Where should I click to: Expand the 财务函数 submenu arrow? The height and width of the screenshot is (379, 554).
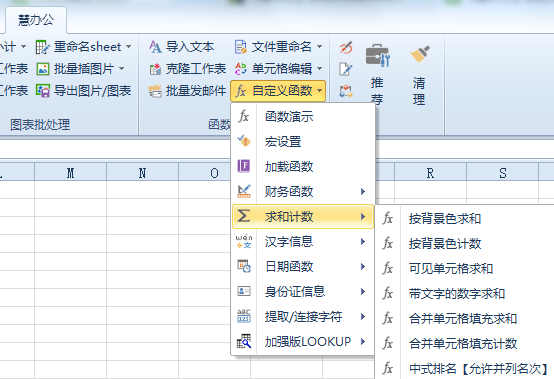pos(363,191)
